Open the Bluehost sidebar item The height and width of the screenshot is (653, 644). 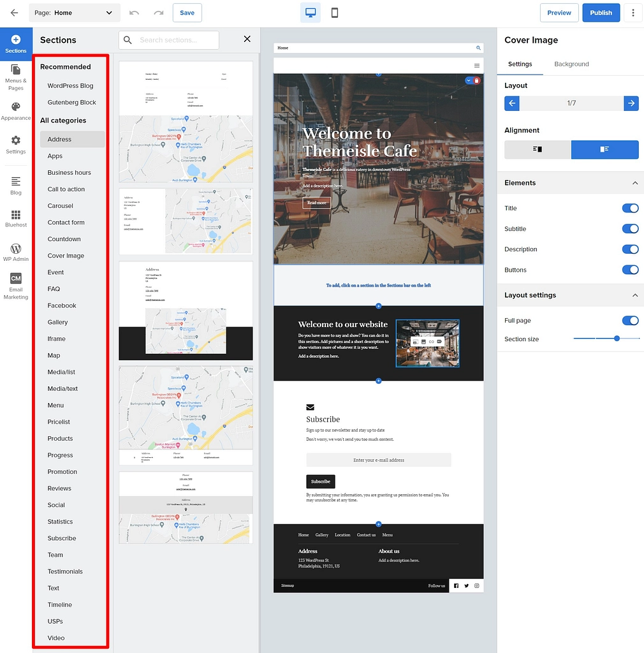[16, 218]
